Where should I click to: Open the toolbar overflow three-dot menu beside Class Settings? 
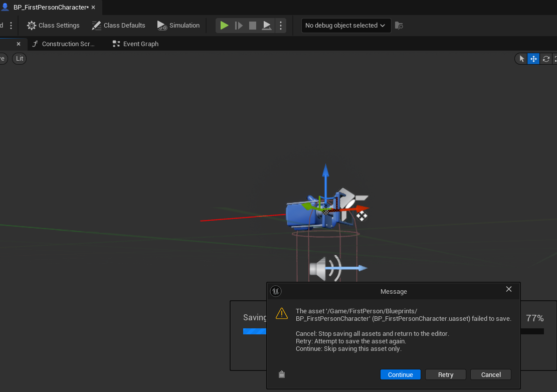pos(12,26)
